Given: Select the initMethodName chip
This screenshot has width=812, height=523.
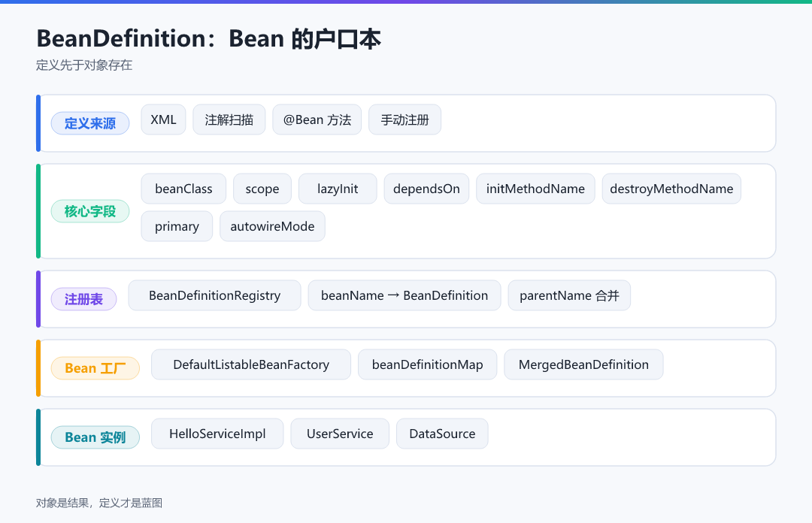Looking at the screenshot, I should tap(535, 189).
